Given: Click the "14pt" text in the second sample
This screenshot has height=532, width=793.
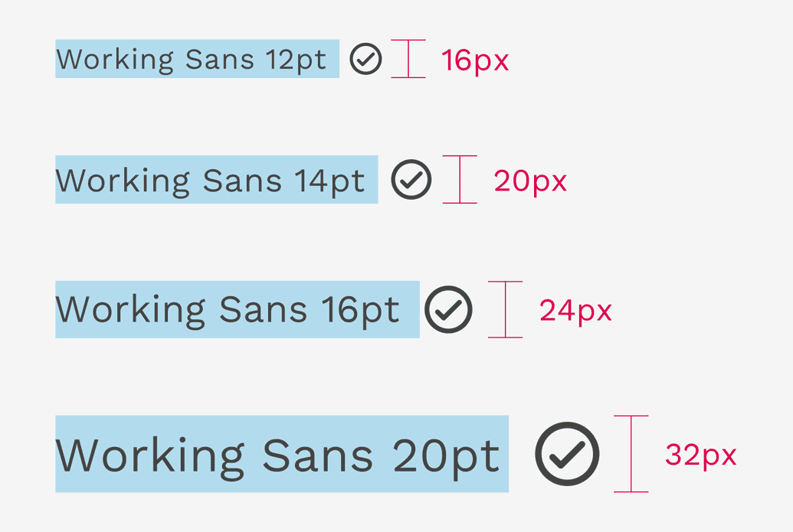Looking at the screenshot, I should 330,181.
